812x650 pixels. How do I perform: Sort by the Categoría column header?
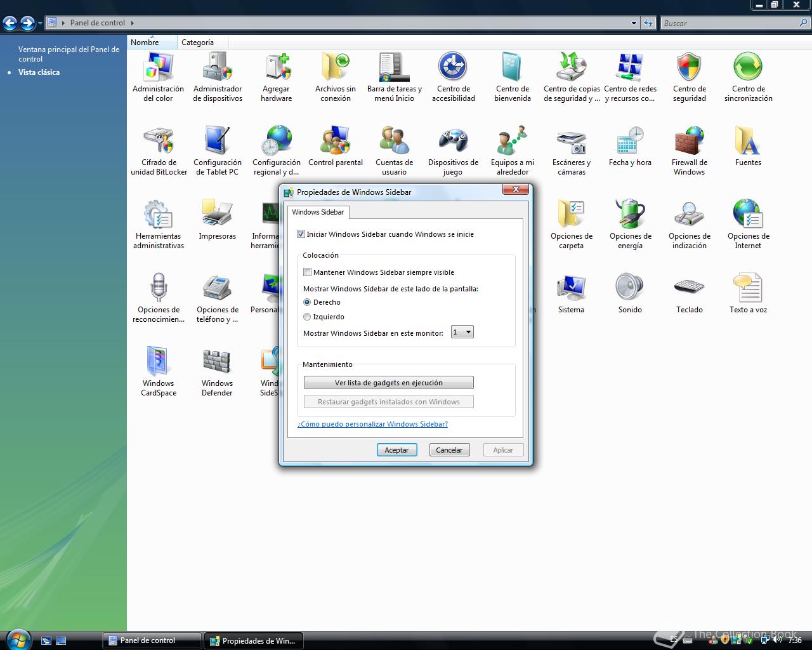coord(203,43)
